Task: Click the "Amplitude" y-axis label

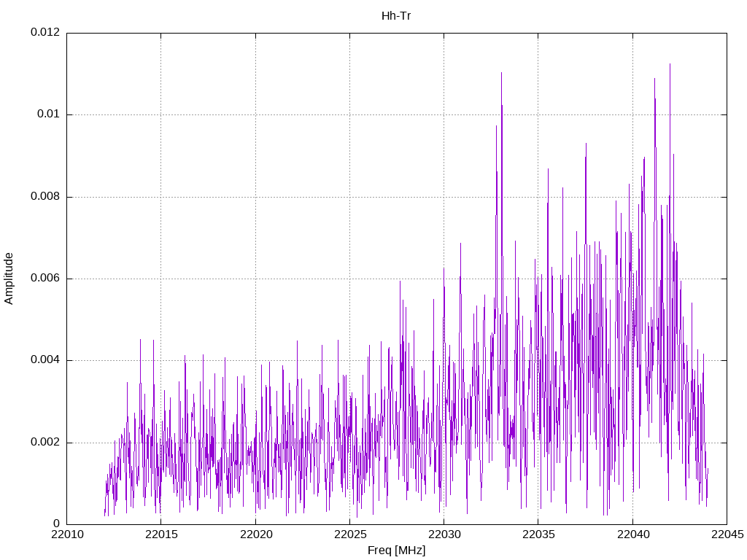Action: 9,279
